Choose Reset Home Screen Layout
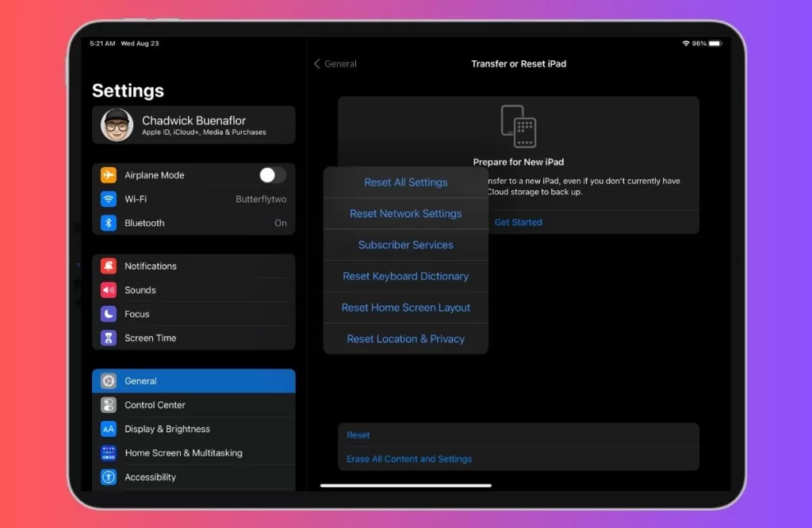This screenshot has width=812, height=528. [x=405, y=308]
